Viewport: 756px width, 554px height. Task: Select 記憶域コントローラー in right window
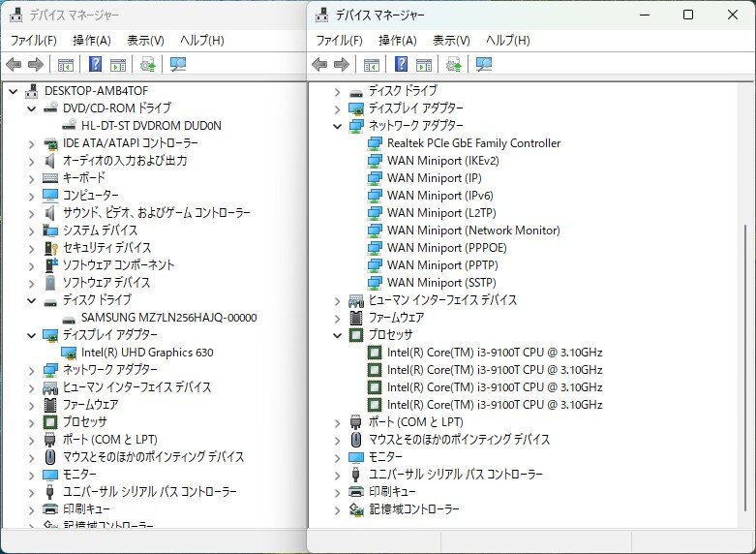(x=413, y=509)
